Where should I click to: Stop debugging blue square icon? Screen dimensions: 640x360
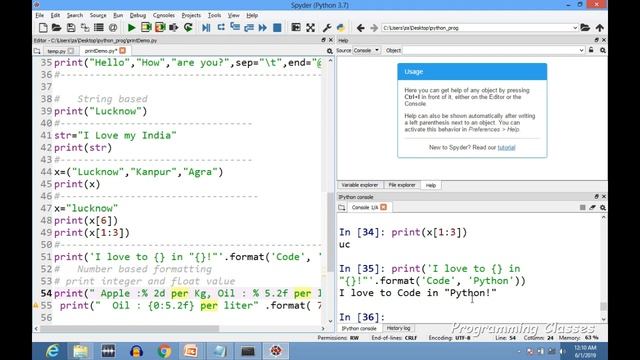pos(277,28)
